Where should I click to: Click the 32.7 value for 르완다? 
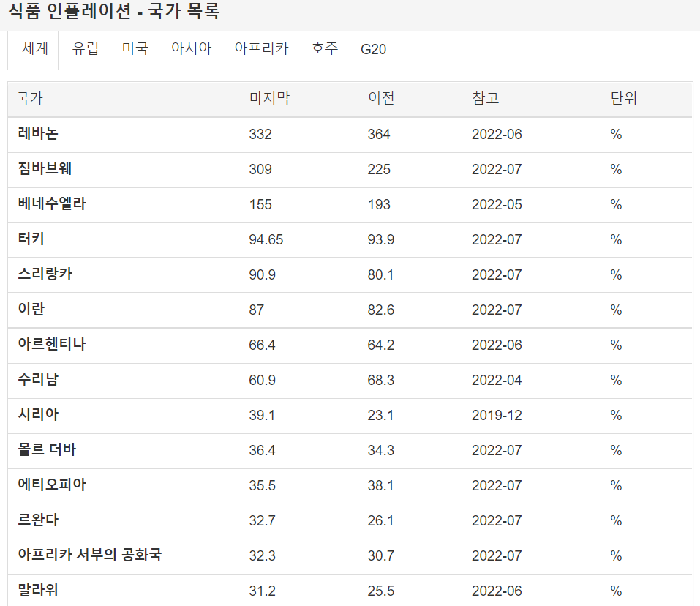point(262,520)
